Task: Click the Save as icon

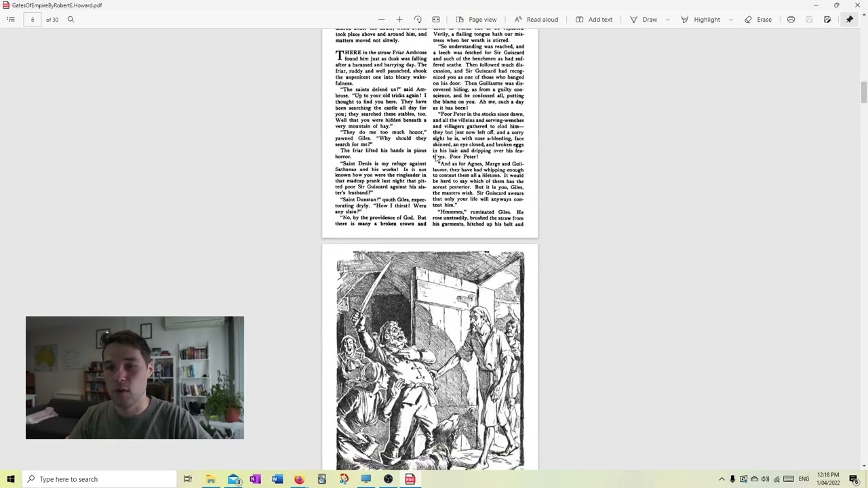Action: pyautogui.click(x=827, y=19)
